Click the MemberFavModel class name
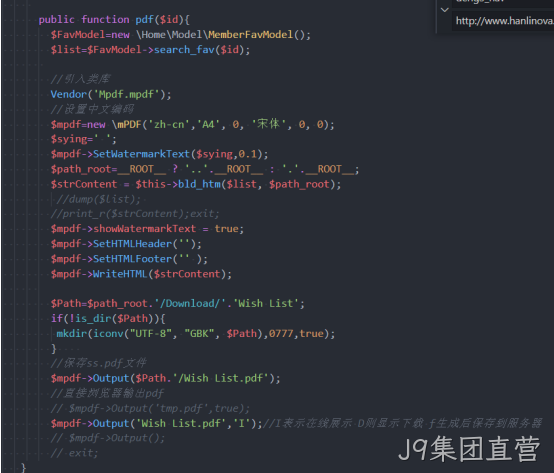The image size is (554, 473). (250, 35)
